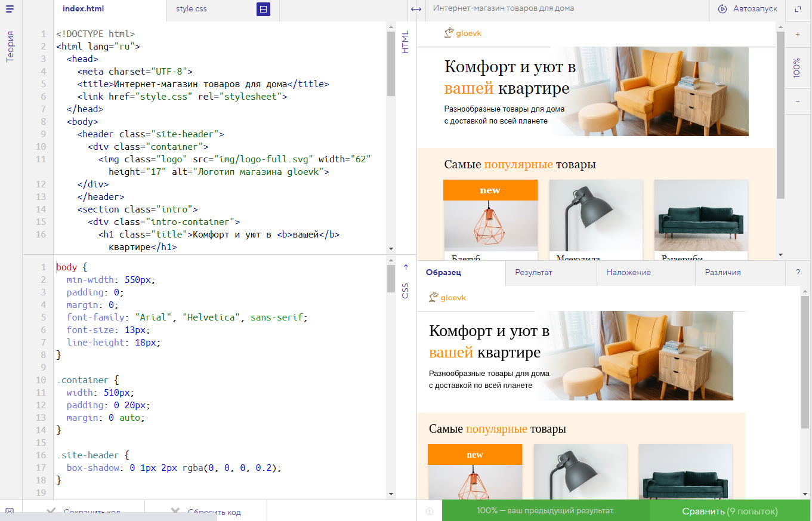The width and height of the screenshot is (812, 521).
Task: Open the Результат comparison tab
Action: [533, 272]
